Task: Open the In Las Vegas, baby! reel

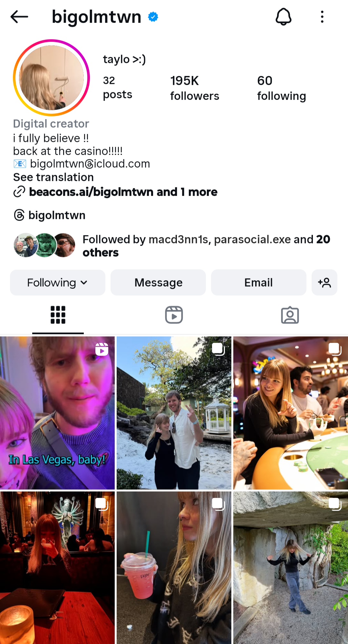Action: [57, 413]
